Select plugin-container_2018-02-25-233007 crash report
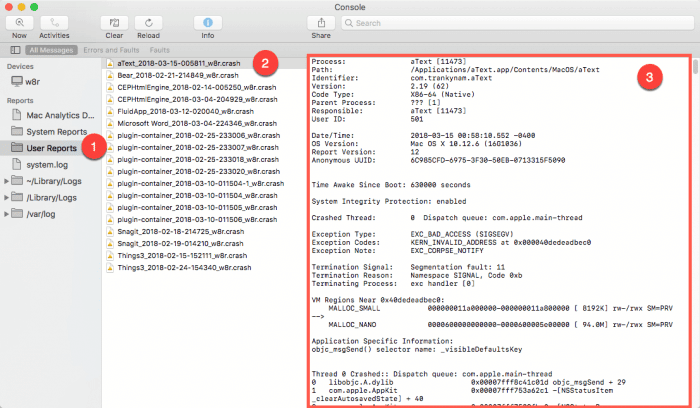This screenshot has width=700, height=408. [x=198, y=147]
